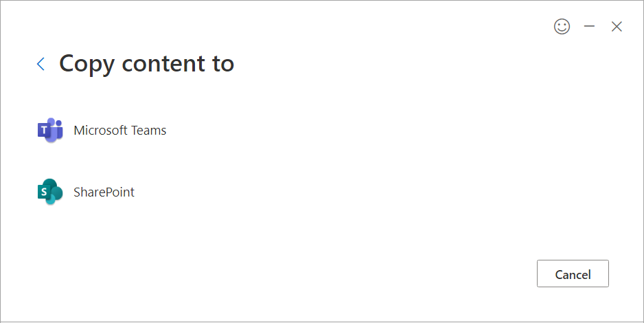644x323 pixels.
Task: Select the Microsoft Teams logo icon
Action: tap(50, 130)
